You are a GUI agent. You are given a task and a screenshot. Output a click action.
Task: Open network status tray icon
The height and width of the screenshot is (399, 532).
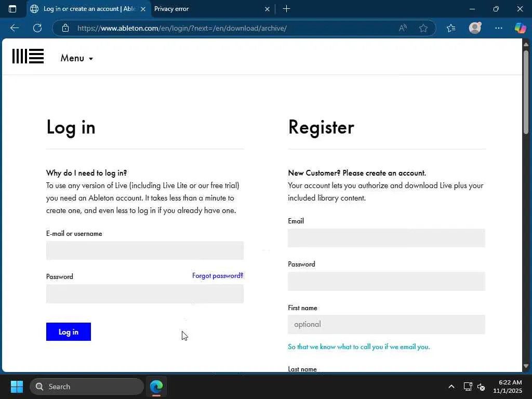(x=468, y=387)
